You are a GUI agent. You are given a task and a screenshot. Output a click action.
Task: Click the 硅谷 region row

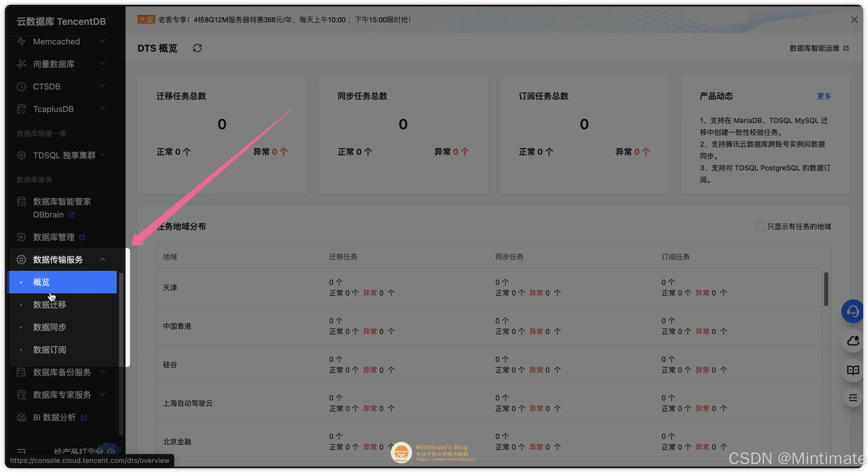pos(489,365)
